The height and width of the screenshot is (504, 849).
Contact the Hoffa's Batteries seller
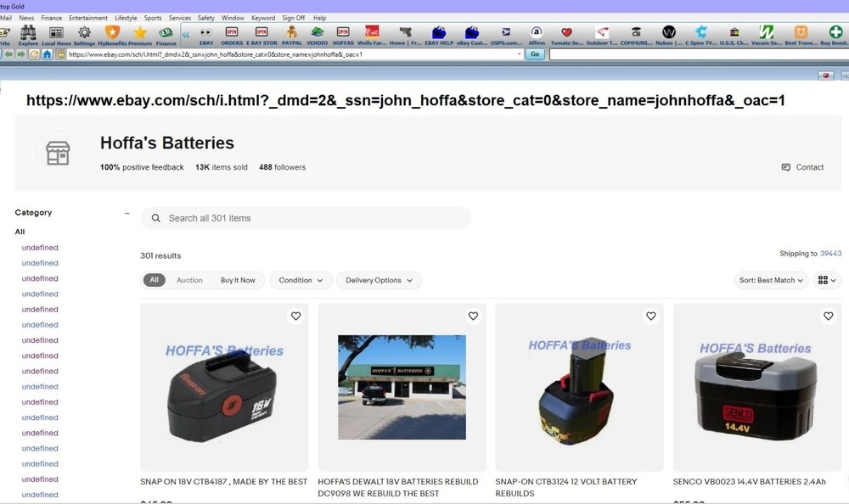click(802, 167)
